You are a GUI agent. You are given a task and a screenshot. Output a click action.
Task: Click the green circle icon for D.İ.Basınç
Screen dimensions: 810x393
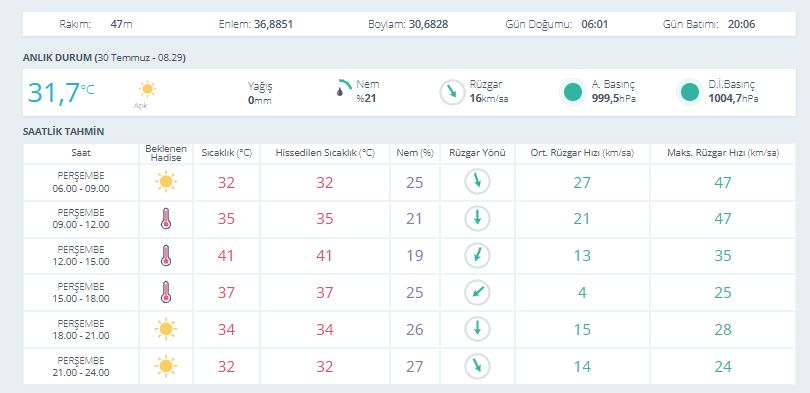click(690, 92)
